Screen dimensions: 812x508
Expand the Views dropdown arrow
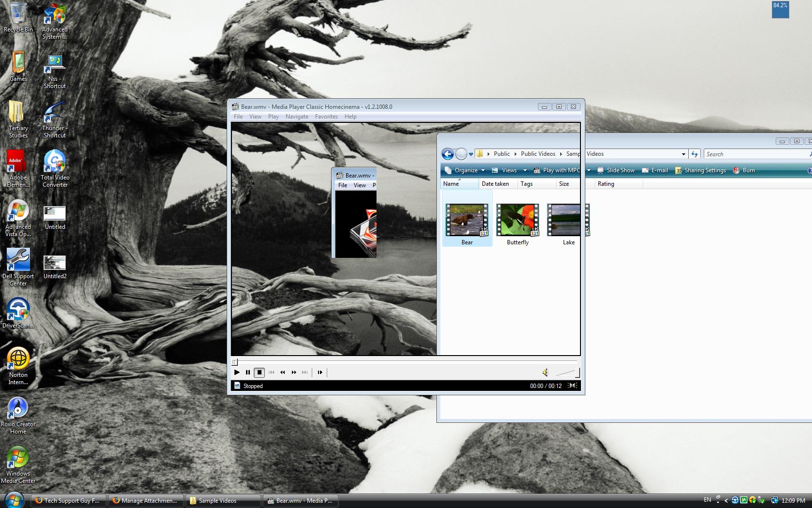tap(525, 170)
